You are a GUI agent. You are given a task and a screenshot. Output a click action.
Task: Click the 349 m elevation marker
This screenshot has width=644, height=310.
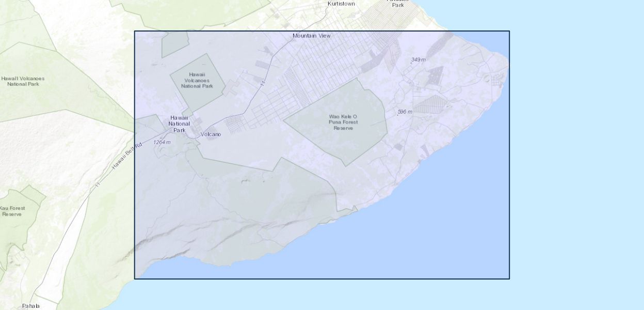click(418, 60)
